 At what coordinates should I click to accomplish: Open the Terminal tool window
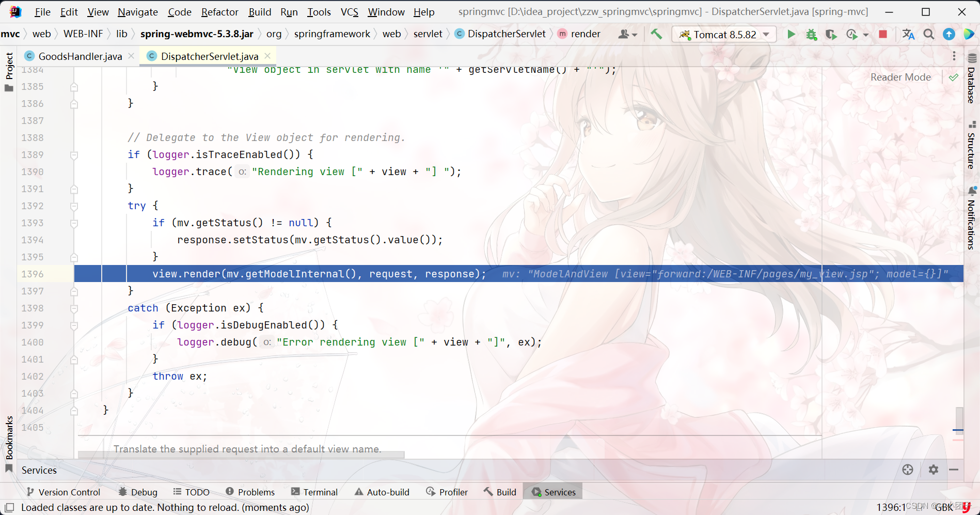314,492
